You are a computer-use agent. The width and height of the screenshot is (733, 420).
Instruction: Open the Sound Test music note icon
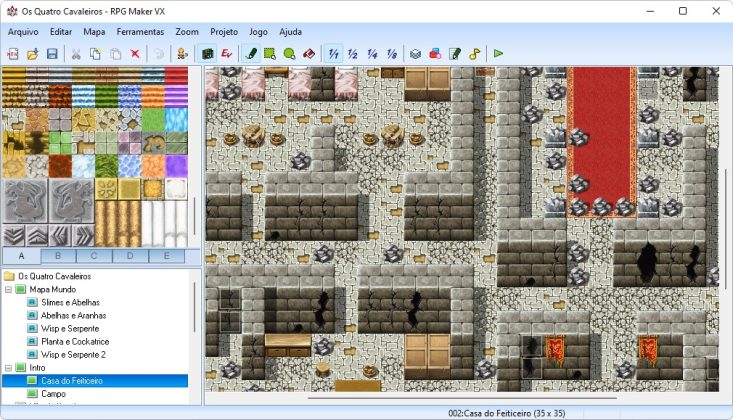[x=474, y=54]
